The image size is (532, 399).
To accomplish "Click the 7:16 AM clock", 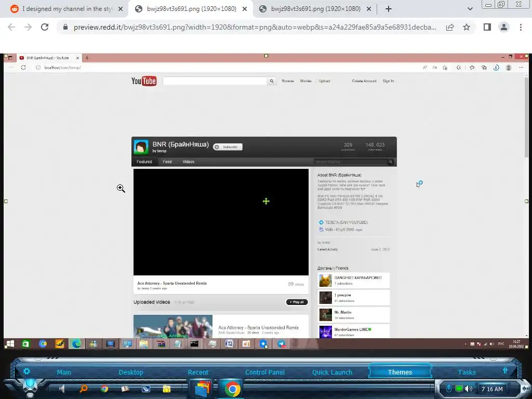I will [x=492, y=389].
